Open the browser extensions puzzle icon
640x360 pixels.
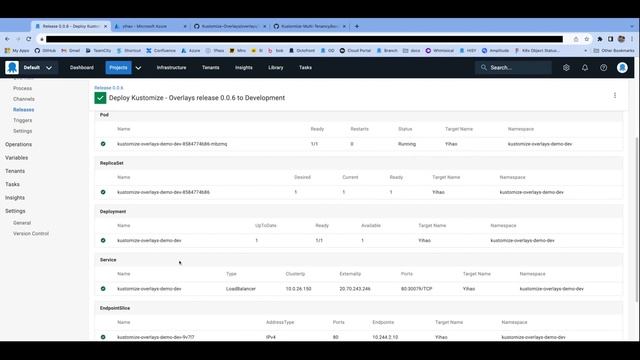point(600,39)
